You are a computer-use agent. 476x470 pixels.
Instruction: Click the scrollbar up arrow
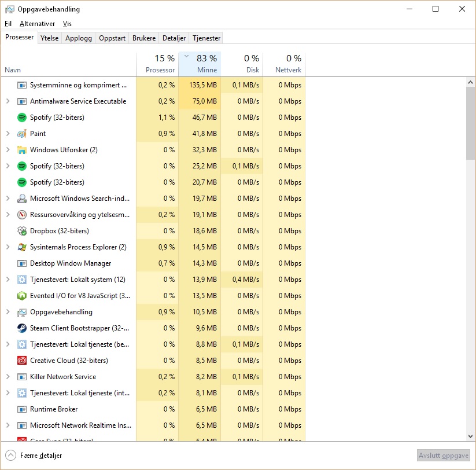[x=470, y=82]
